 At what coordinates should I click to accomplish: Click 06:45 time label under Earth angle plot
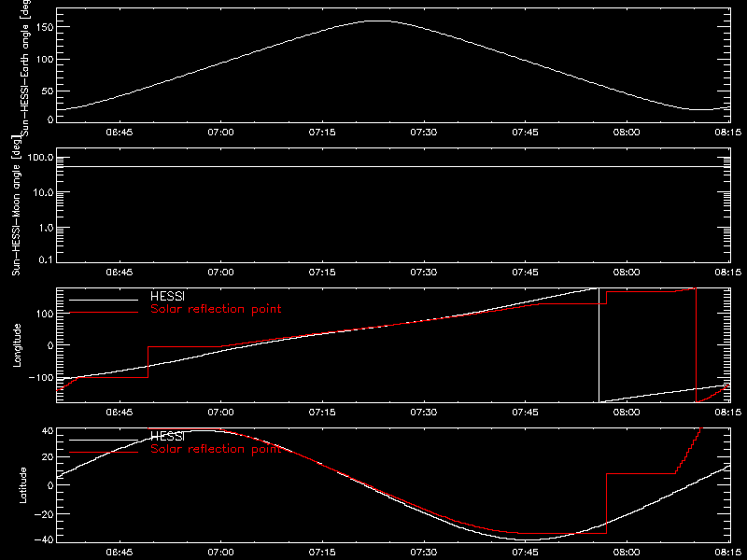[120, 132]
